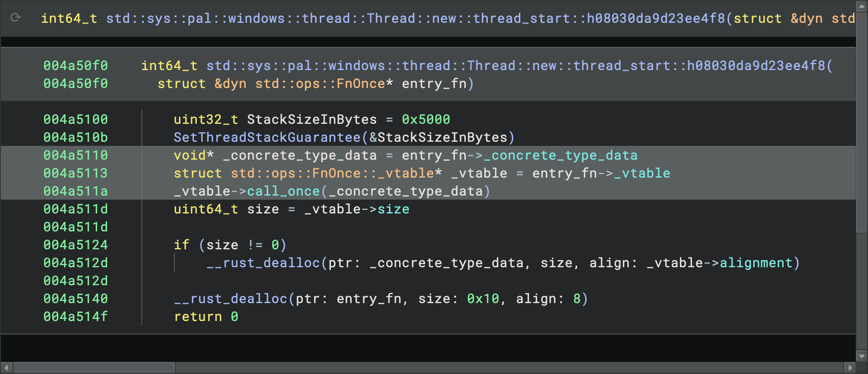Image resolution: width=868 pixels, height=374 pixels.
Task: Click the function name in the top header bar
Action: click(x=416, y=18)
